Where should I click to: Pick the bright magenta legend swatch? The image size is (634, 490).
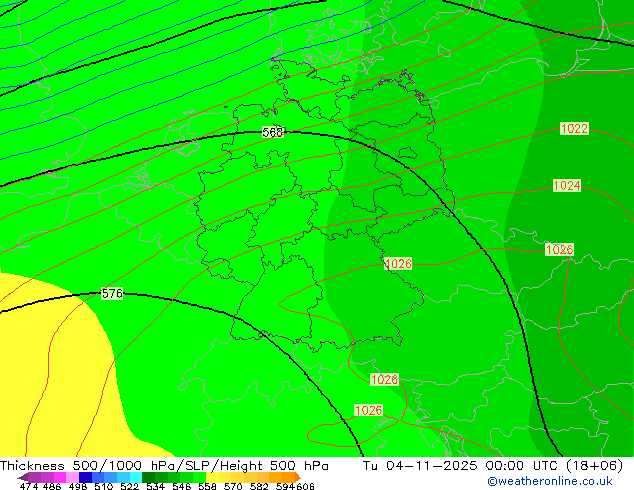point(60,477)
